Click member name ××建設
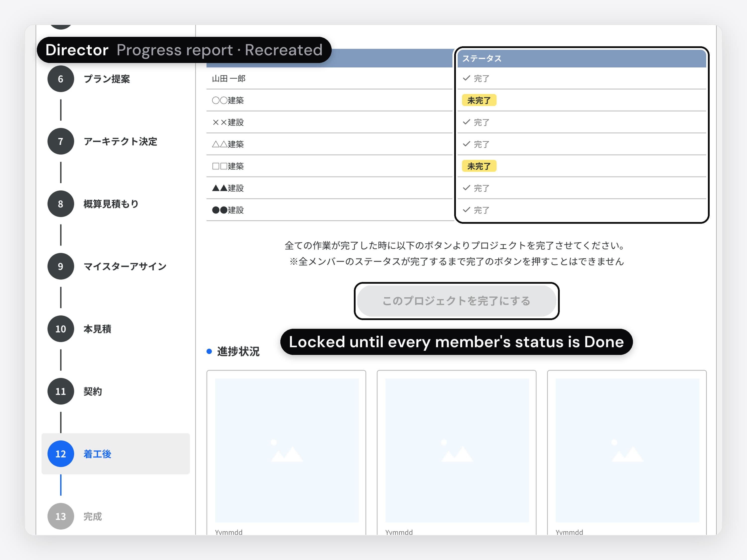Screen dimensions: 747x560 [x=228, y=122]
